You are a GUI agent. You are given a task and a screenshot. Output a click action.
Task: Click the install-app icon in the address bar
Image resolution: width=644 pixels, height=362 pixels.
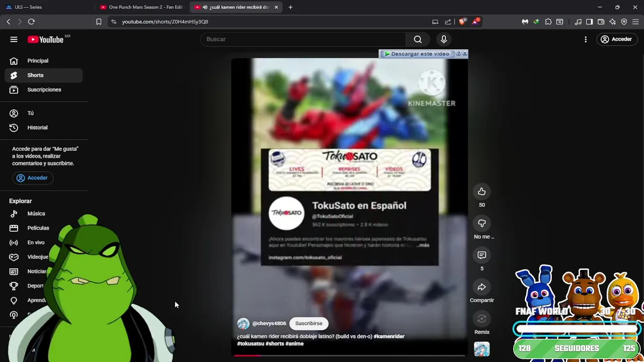pos(435,22)
